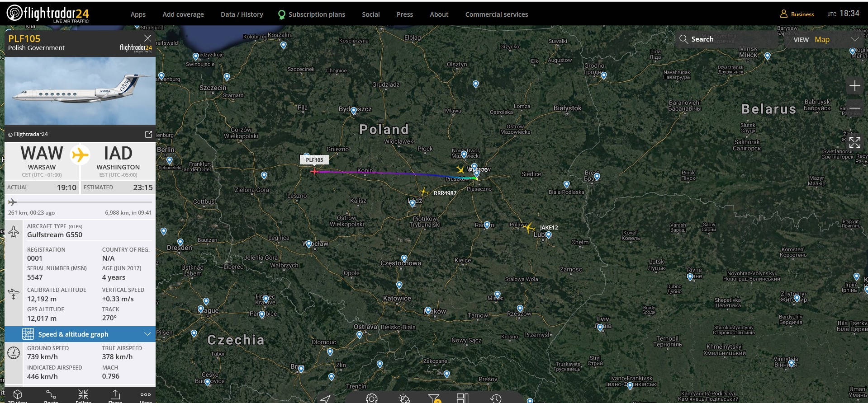
Task: Open the VIEW Map dropdown
Action: [825, 39]
